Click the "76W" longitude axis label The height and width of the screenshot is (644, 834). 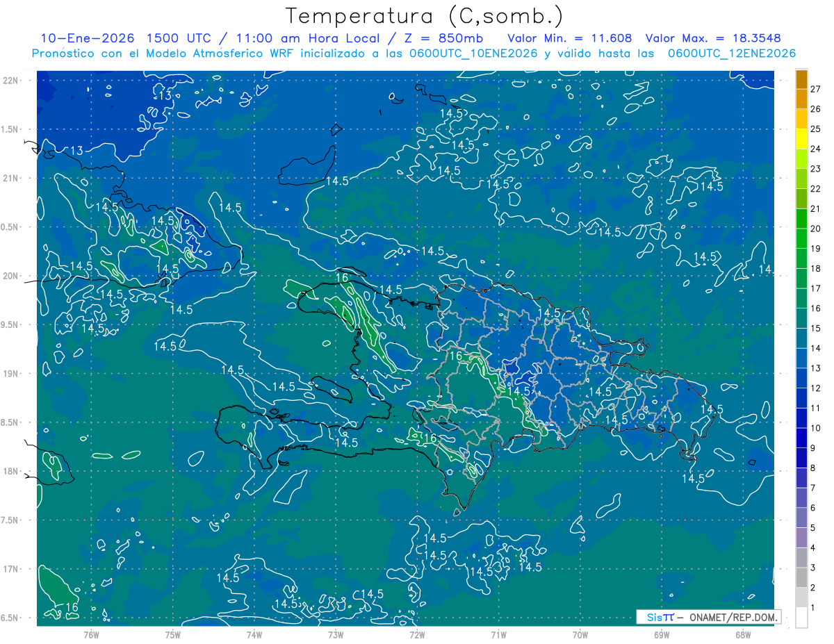point(91,634)
